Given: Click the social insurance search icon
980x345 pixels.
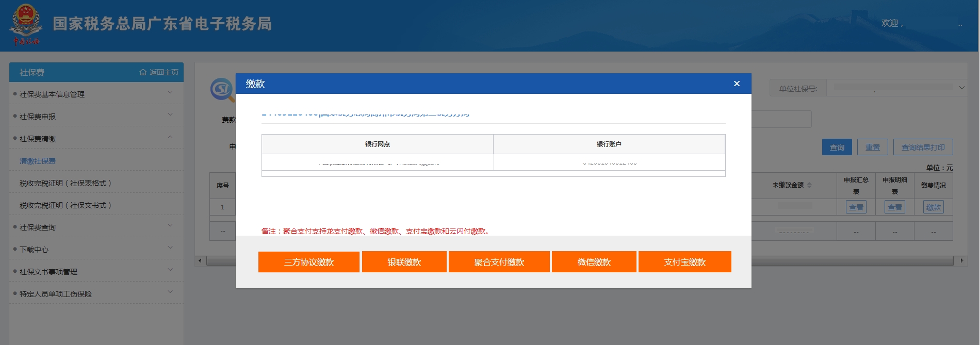Looking at the screenshot, I should (x=222, y=90).
